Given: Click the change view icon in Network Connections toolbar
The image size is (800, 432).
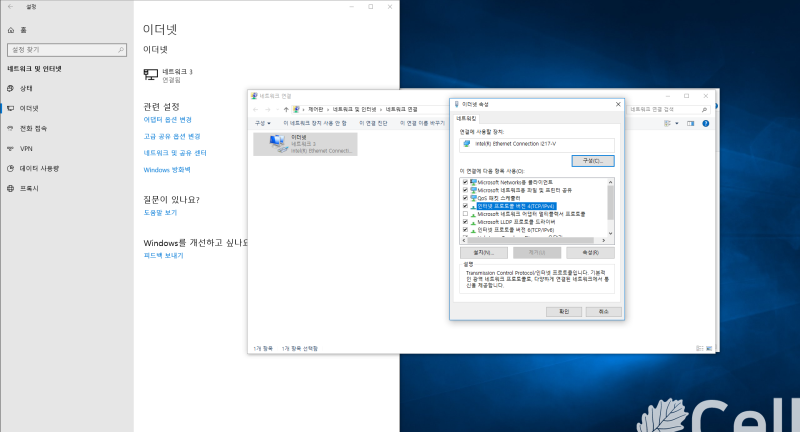Looking at the screenshot, I should click(x=667, y=123).
